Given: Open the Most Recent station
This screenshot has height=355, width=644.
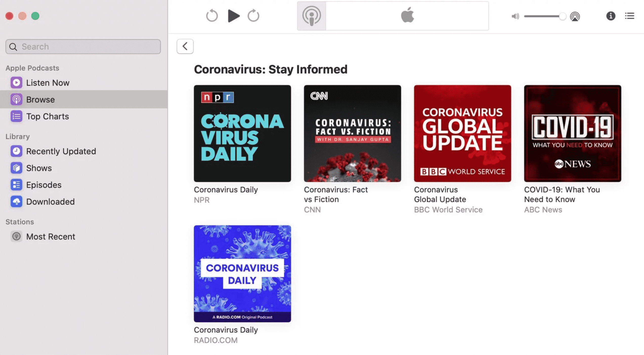Looking at the screenshot, I should pyautogui.click(x=51, y=236).
